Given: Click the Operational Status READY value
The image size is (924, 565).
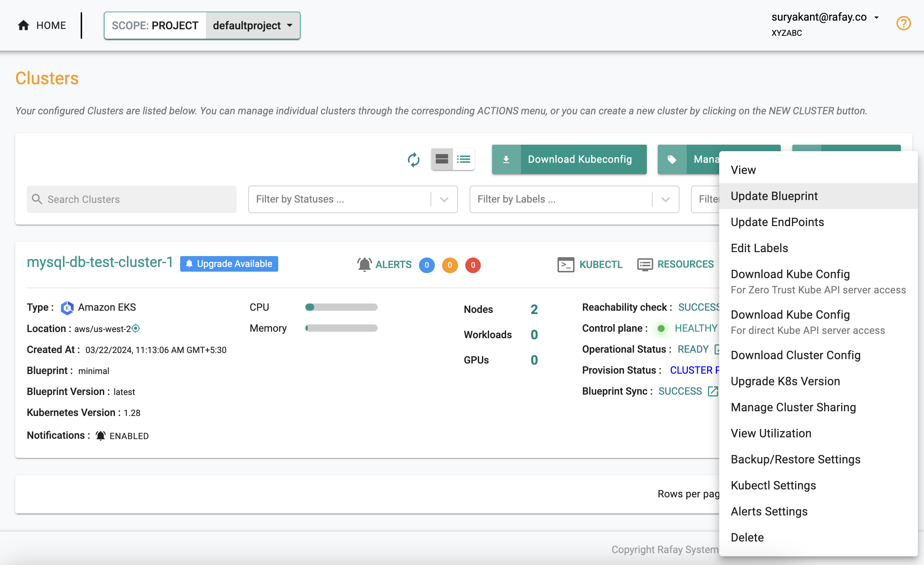Looking at the screenshot, I should 693,349.
